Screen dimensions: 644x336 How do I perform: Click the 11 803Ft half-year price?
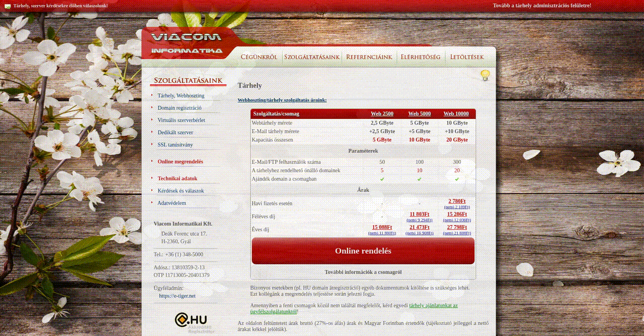click(420, 214)
